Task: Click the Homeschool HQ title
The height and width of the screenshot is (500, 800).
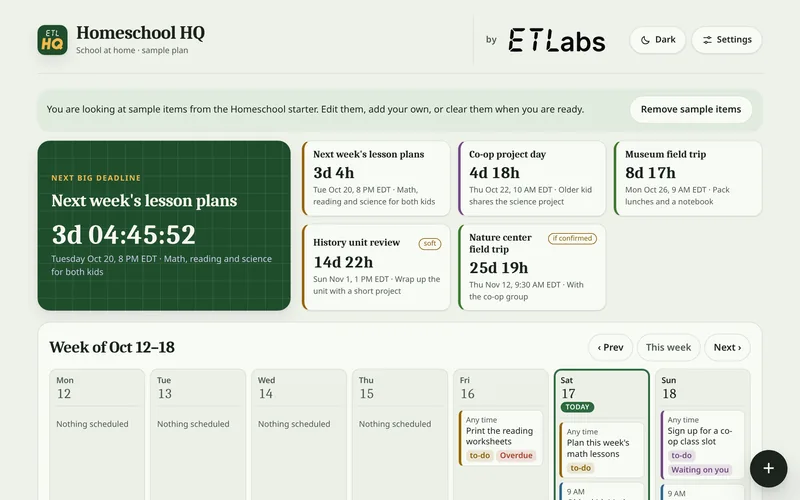Action: tap(140, 33)
